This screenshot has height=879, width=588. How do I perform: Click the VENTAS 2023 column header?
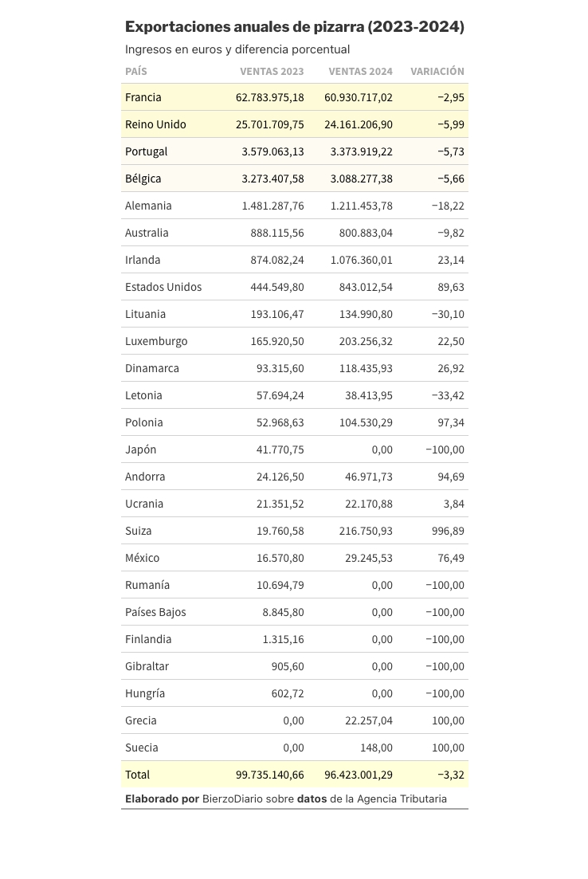point(272,71)
